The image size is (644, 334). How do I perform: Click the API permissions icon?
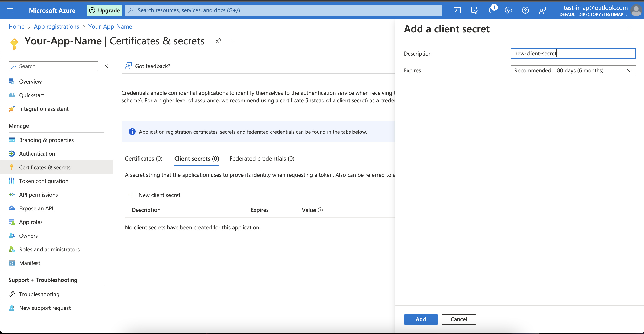[12, 194]
